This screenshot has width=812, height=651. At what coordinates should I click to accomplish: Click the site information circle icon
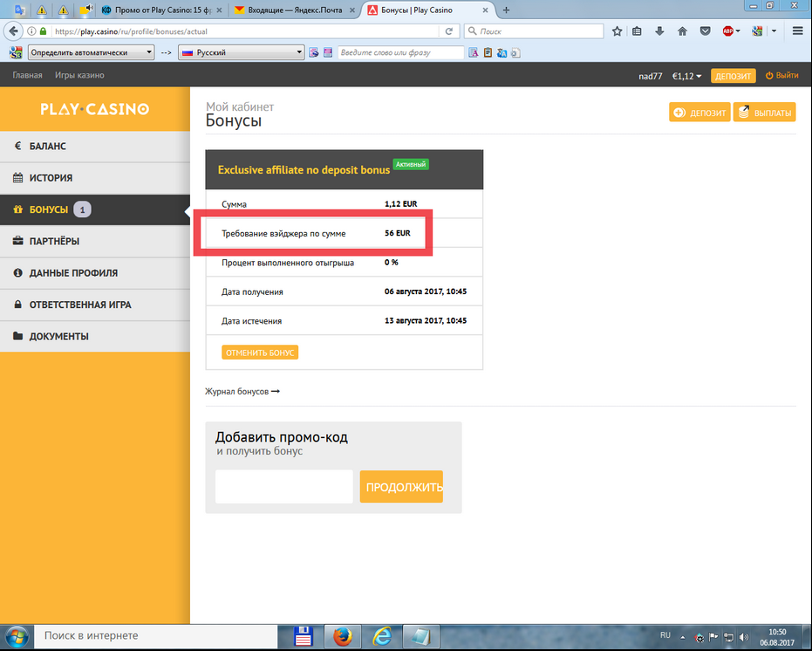click(31, 31)
